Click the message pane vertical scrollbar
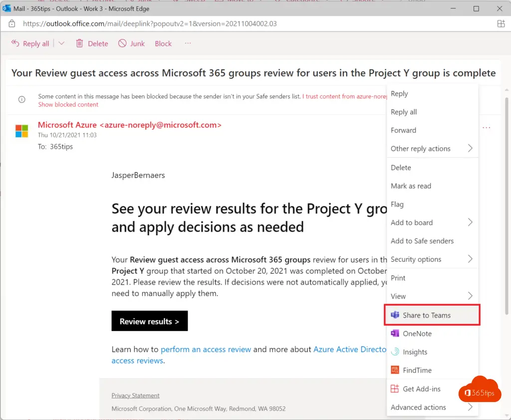This screenshot has height=420, width=511. click(x=507, y=205)
